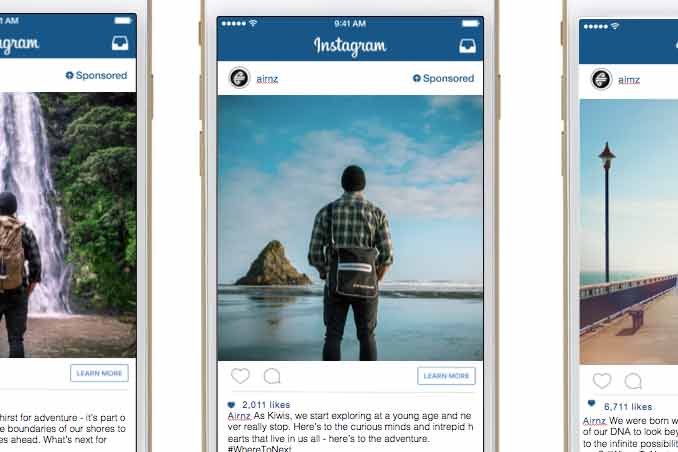Viewport: 678px width, 452px height.
Task: Open the 2,011 likes count
Action: [265, 405]
